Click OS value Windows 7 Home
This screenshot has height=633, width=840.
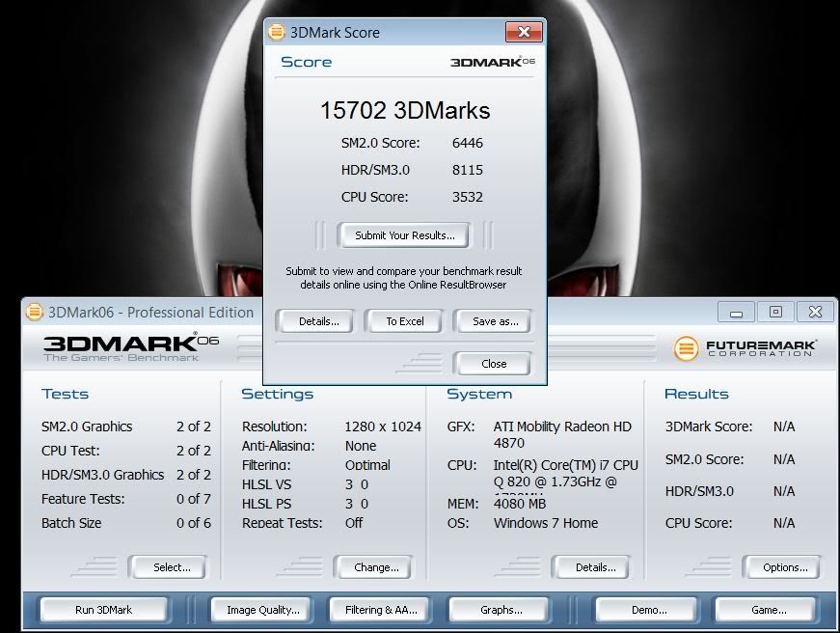545,523
